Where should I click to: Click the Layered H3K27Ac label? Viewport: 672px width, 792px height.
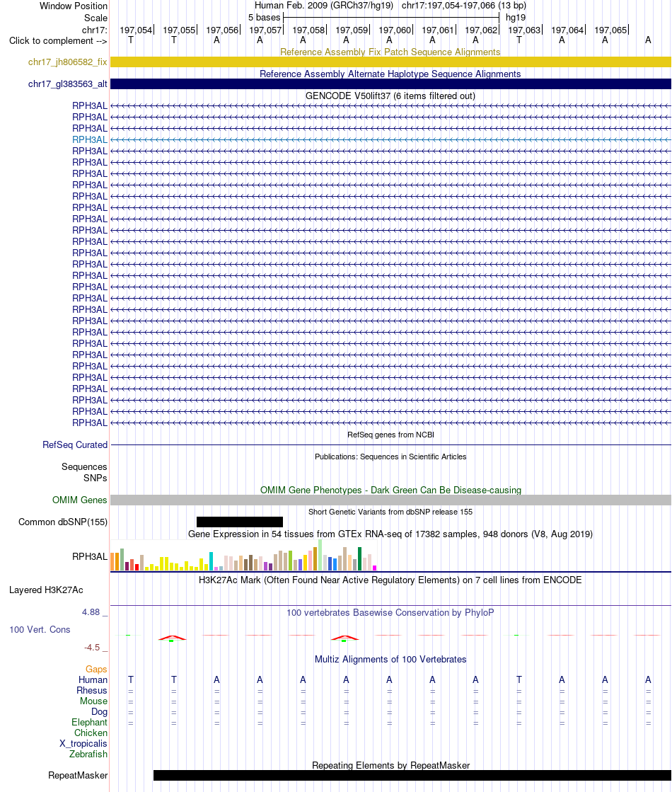point(46,590)
